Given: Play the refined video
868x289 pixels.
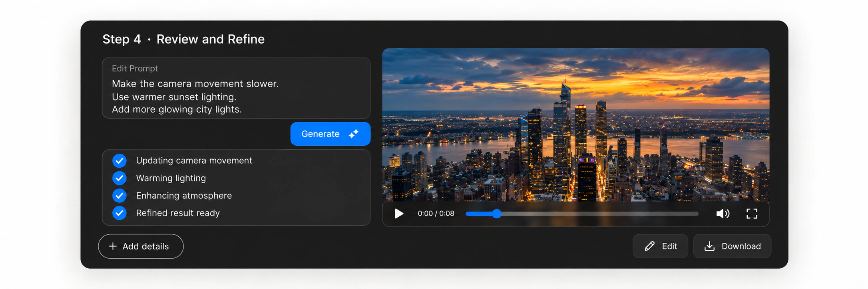Looking at the screenshot, I should click(399, 214).
